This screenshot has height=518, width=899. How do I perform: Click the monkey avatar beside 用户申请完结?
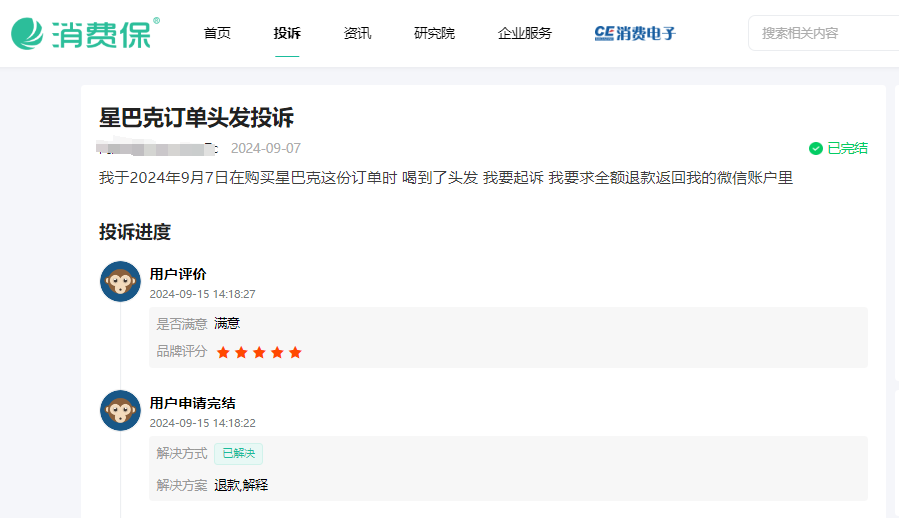(120, 411)
